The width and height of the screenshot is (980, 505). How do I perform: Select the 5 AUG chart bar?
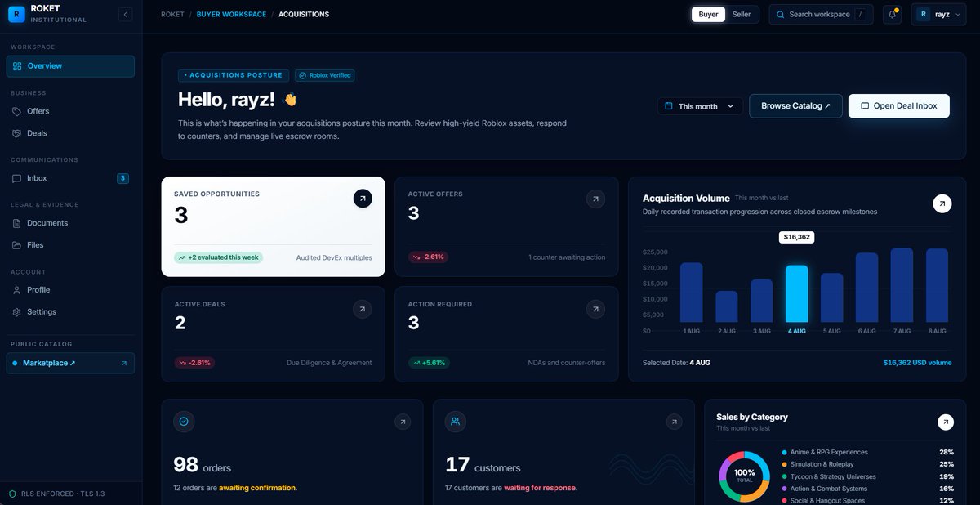tap(831, 297)
